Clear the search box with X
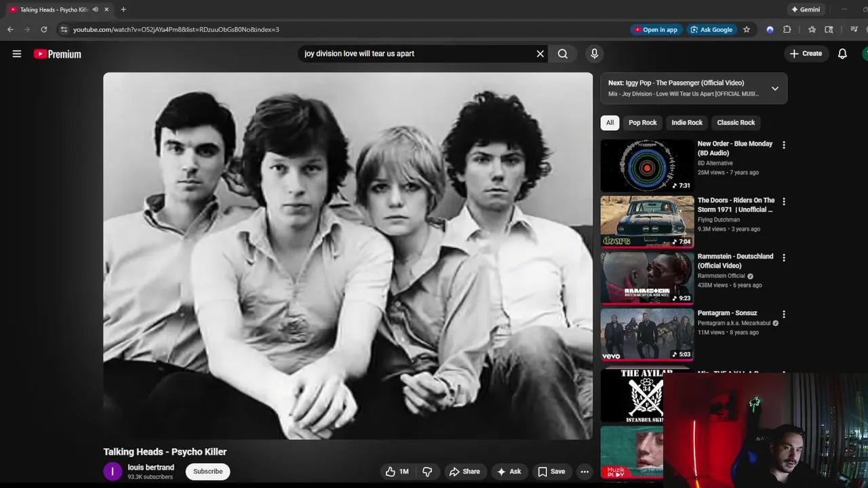 [540, 54]
